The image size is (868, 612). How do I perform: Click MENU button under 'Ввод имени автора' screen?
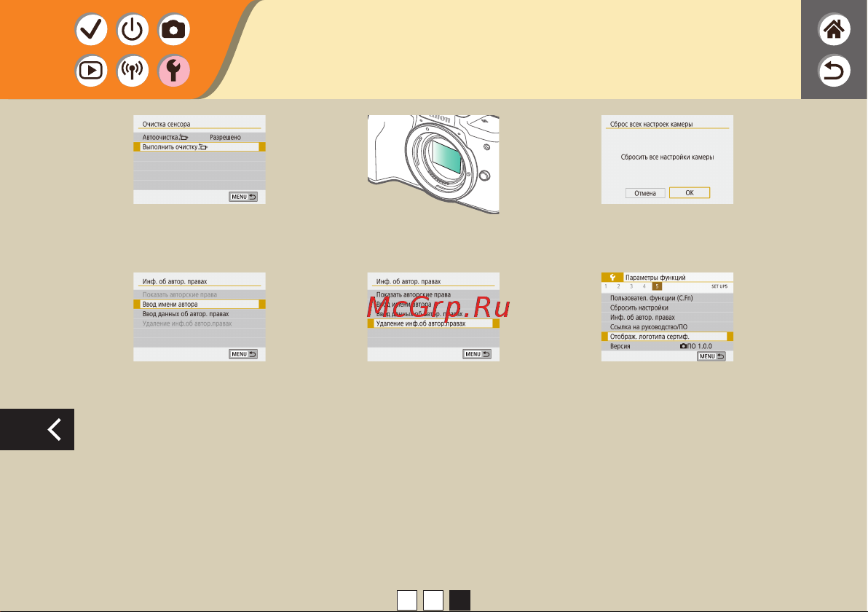[x=243, y=354]
